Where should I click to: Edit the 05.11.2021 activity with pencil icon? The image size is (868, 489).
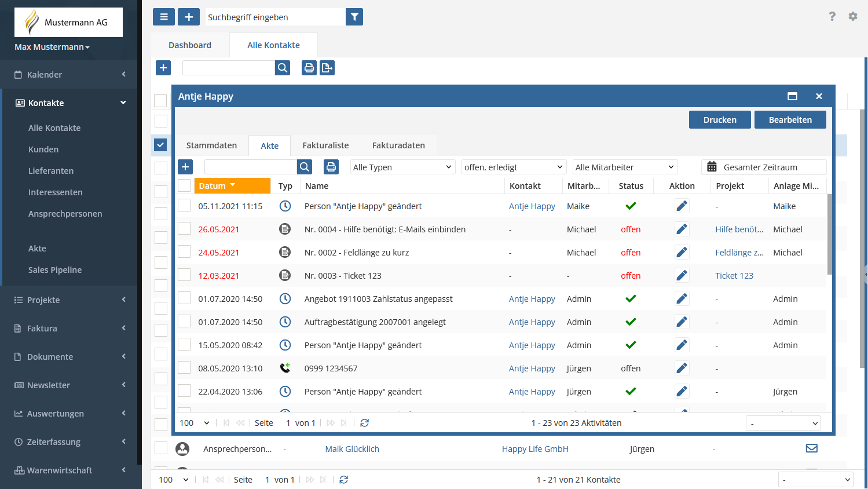coord(682,206)
